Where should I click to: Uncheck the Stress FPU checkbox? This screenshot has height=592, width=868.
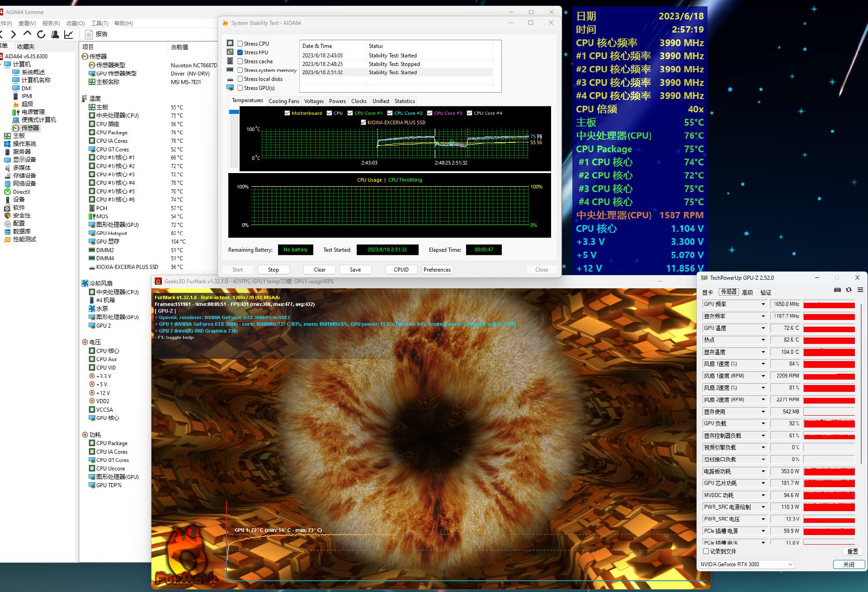tap(240, 52)
